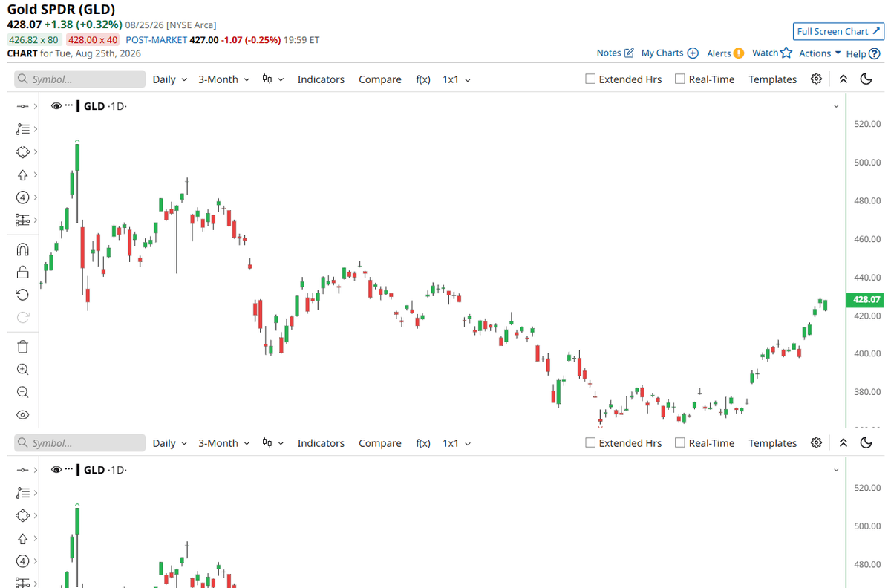Enable Extended Hrs checkbox in upper toolbar
Screen dimensions: 891x588
point(590,79)
